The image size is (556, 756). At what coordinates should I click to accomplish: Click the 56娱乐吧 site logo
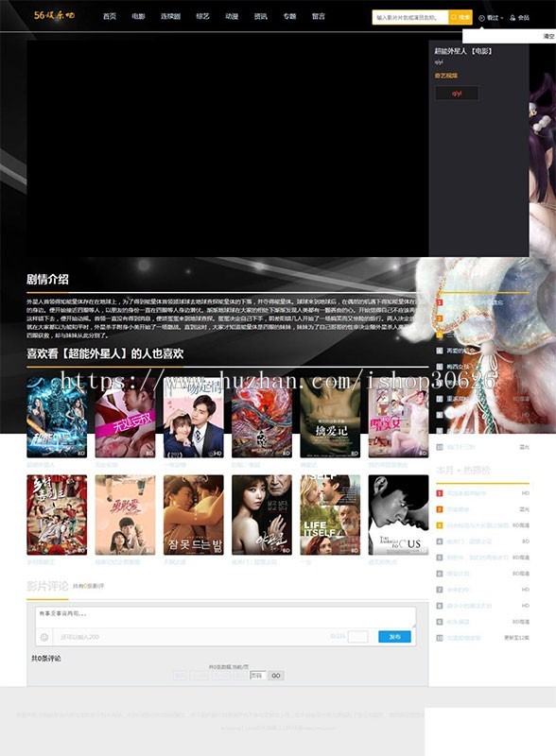tap(54, 15)
